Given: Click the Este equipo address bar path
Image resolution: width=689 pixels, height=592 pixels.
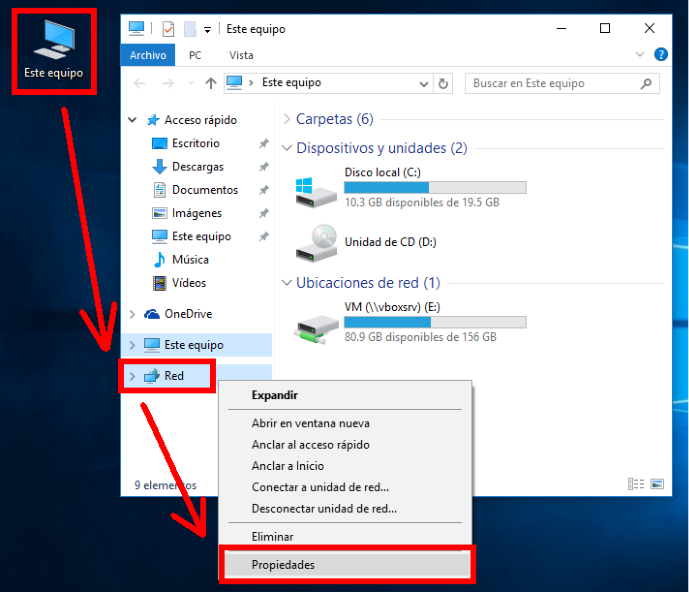Looking at the screenshot, I should (291, 83).
